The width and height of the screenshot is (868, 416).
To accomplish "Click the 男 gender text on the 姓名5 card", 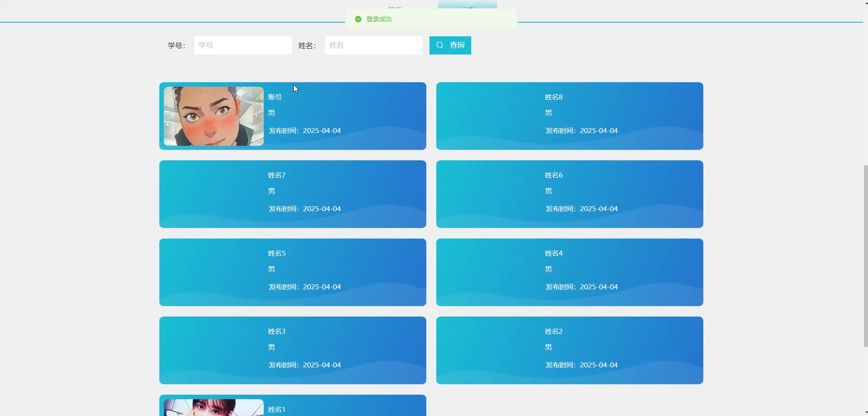I will coord(271,269).
